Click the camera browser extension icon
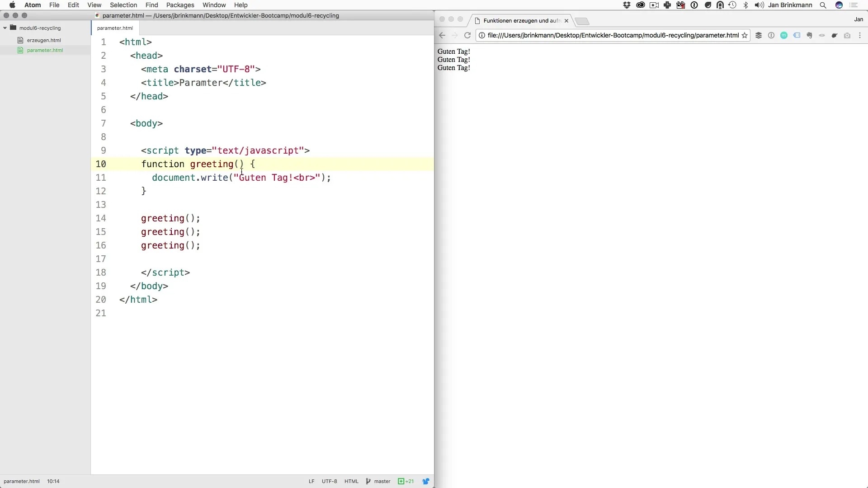This screenshot has width=868, height=488. (847, 35)
